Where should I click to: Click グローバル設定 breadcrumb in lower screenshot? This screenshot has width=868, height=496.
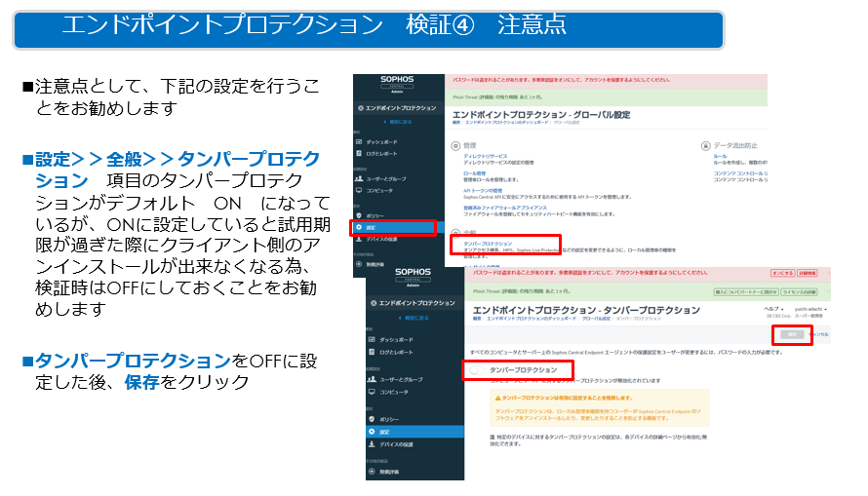pyautogui.click(x=596, y=319)
